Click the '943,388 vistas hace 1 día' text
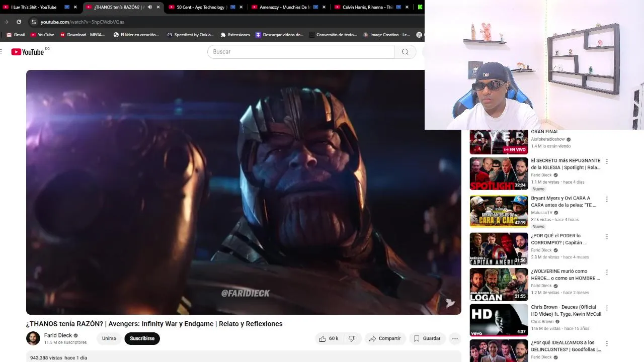The width and height of the screenshot is (644, 362). pyautogui.click(x=58, y=357)
